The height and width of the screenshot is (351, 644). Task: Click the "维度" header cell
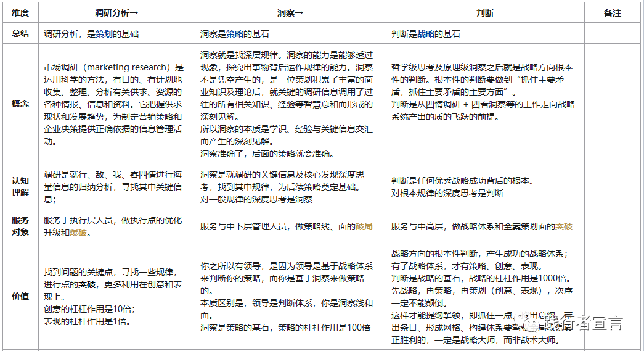pos(20,13)
